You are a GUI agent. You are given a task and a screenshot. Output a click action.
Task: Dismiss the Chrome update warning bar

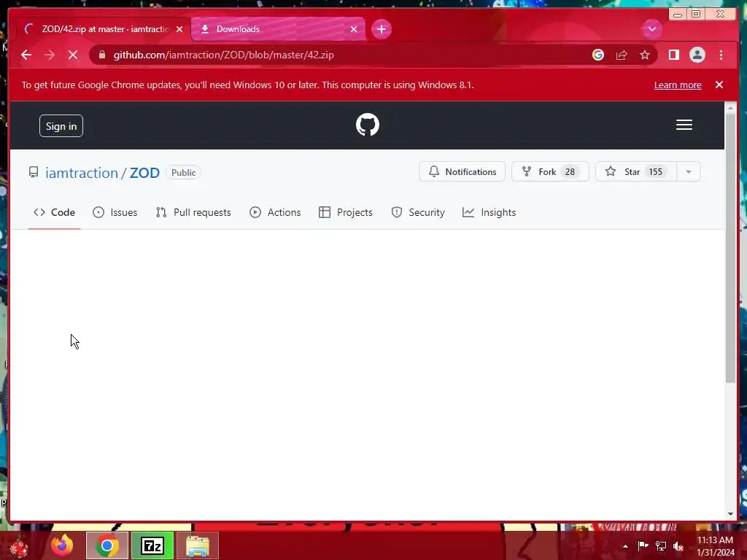[x=719, y=85]
